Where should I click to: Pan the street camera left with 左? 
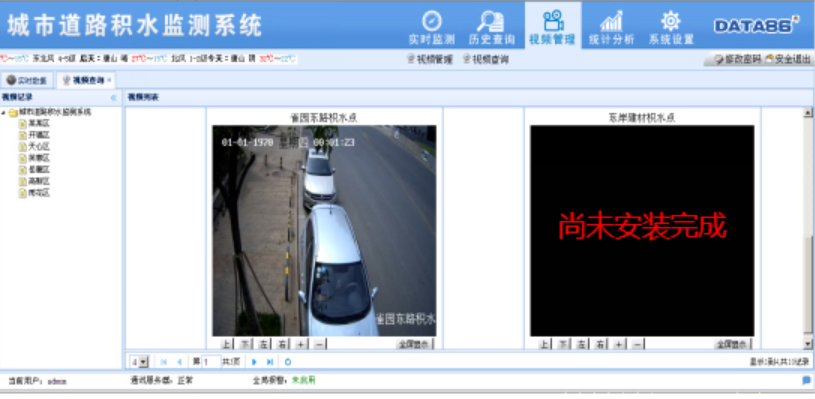264,344
